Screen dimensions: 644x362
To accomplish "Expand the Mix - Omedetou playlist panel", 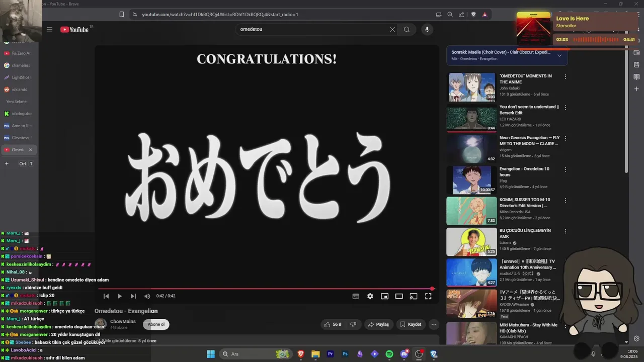I will pos(559,55).
